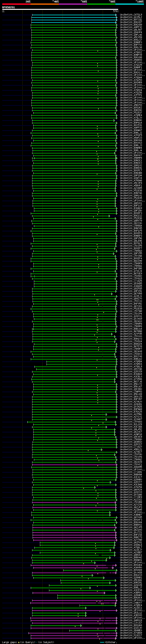Select hit label UniRef100_Q0J4G8

pos(131,572)
